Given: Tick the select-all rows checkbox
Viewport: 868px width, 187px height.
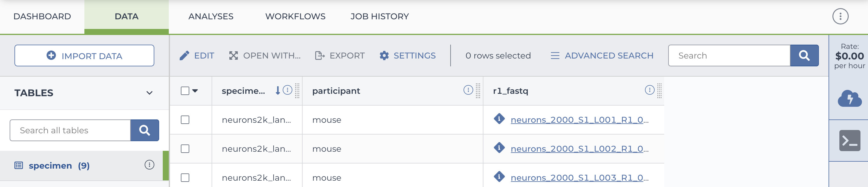Looking at the screenshot, I should click(185, 91).
